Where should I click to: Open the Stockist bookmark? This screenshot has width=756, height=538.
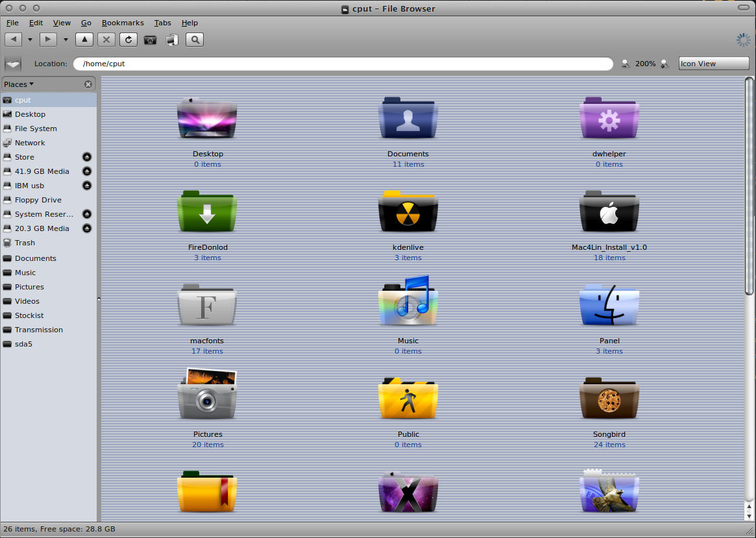click(x=49, y=315)
